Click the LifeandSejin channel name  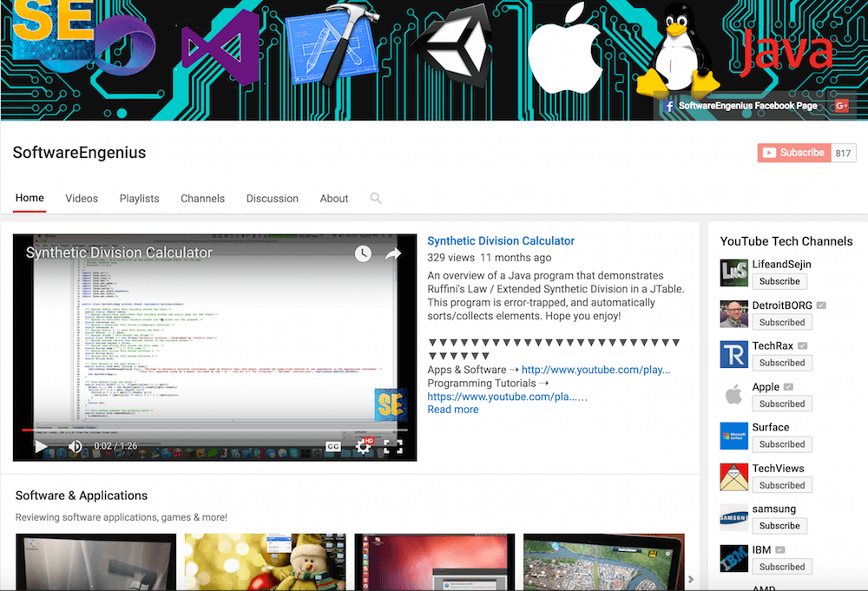coord(782,265)
